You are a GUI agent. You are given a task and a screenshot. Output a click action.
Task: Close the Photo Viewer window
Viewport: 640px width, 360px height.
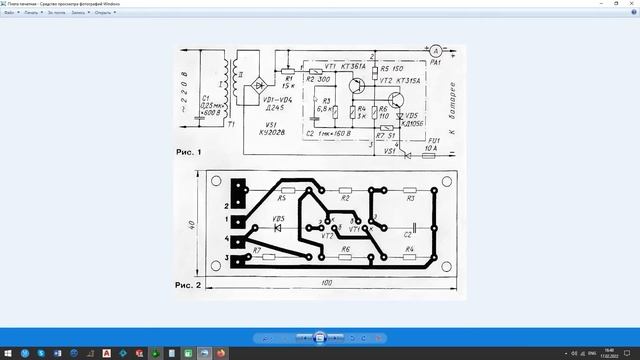(x=631, y=3)
